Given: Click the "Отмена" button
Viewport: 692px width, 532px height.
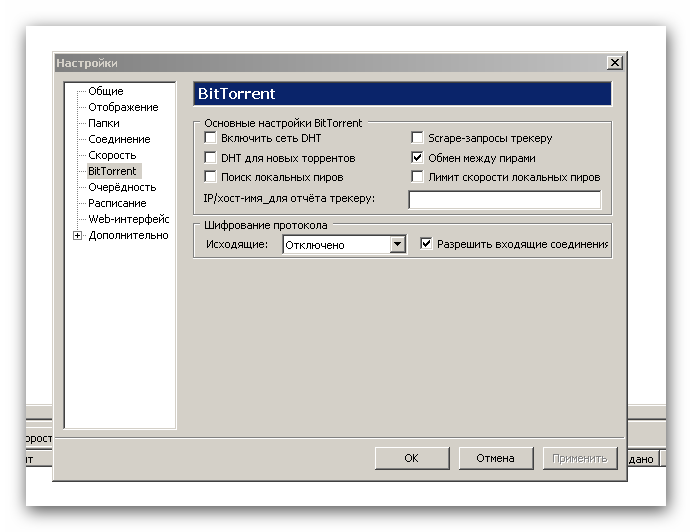Looking at the screenshot, I should pos(496,458).
